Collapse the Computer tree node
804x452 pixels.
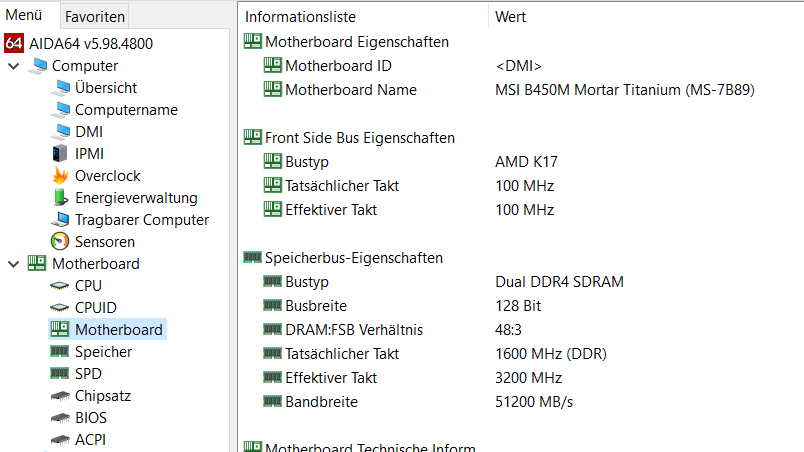pos(14,66)
